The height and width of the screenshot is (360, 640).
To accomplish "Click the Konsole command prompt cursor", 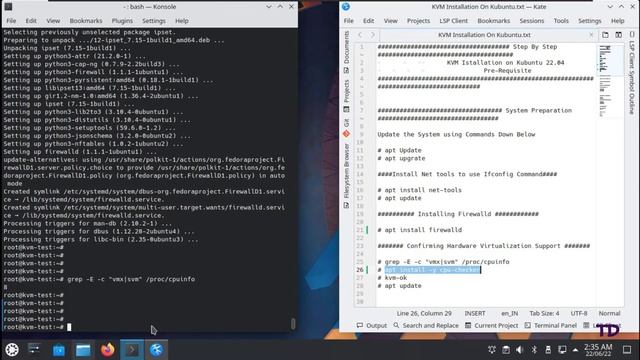I will tap(69, 327).
